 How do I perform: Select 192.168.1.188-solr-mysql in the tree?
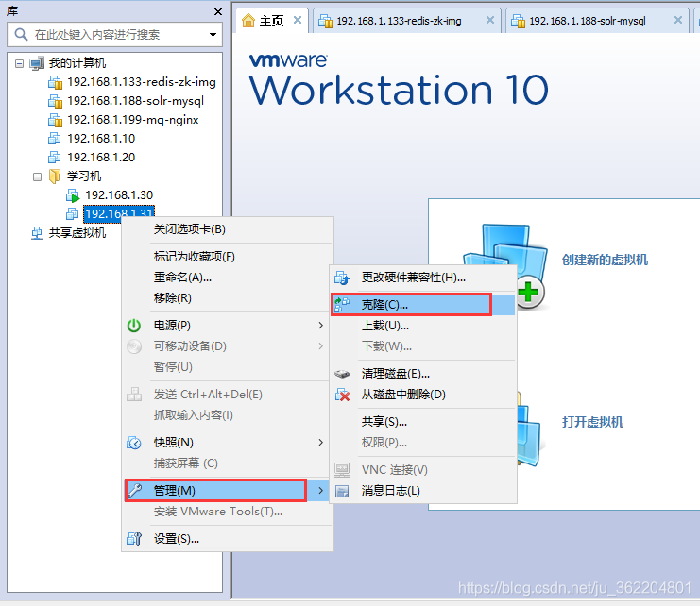136,101
